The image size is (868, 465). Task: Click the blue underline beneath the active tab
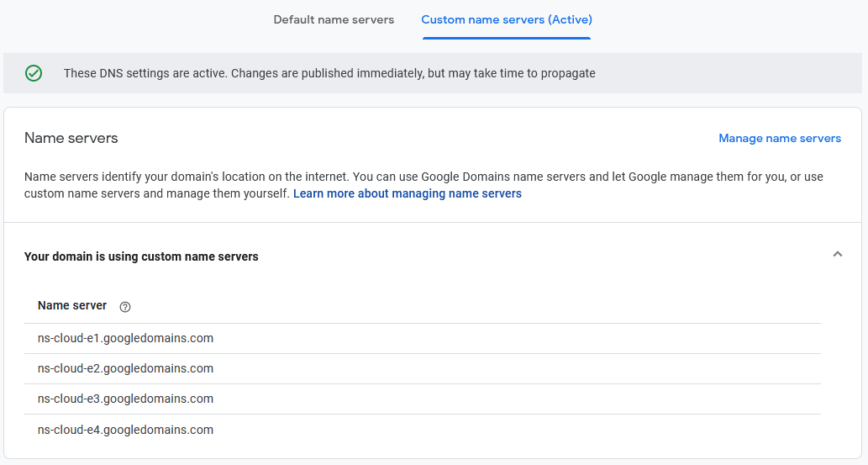(x=506, y=38)
